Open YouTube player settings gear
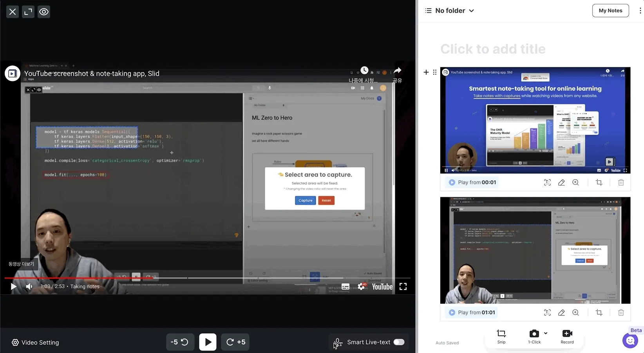644x353 pixels. coord(362,286)
